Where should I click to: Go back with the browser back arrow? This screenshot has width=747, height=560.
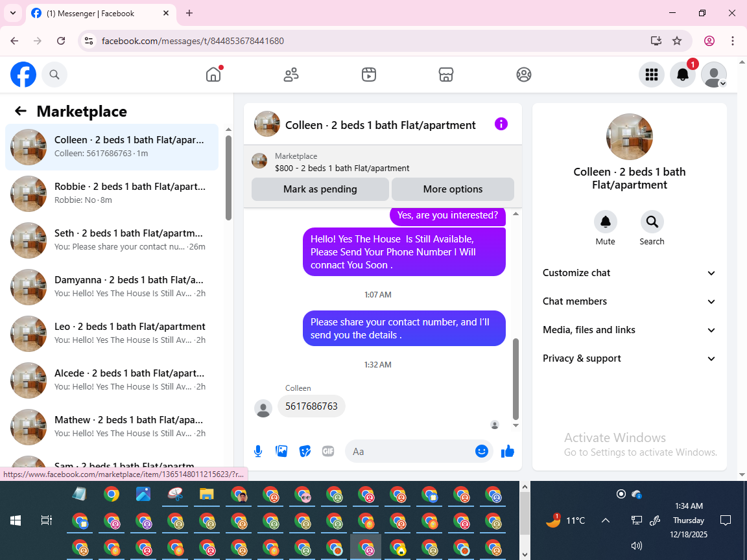pyautogui.click(x=14, y=41)
